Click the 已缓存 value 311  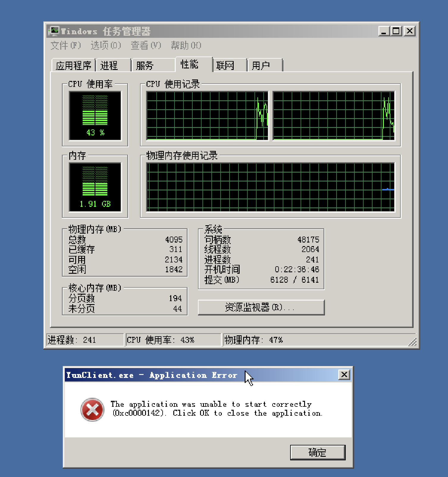[176, 249]
